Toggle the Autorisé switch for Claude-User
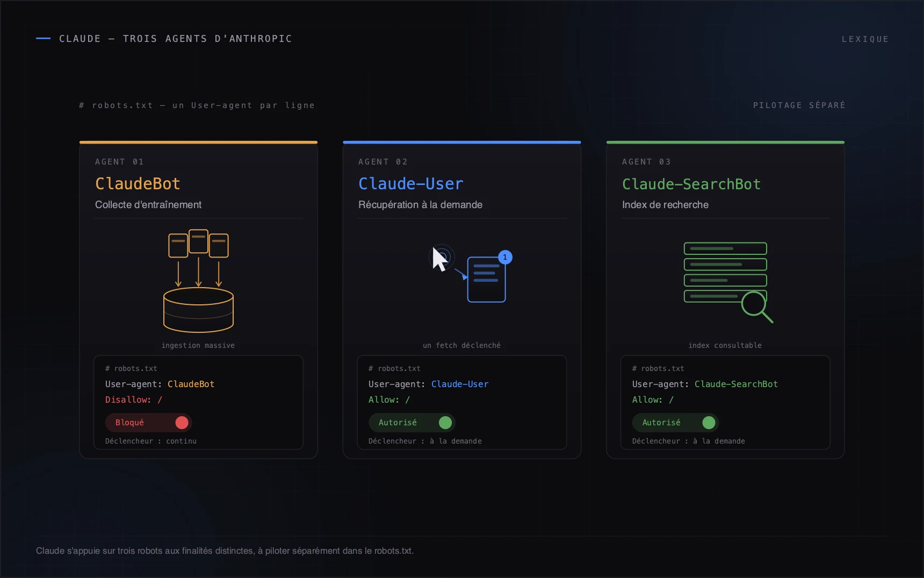924x578 pixels. pyautogui.click(x=412, y=423)
